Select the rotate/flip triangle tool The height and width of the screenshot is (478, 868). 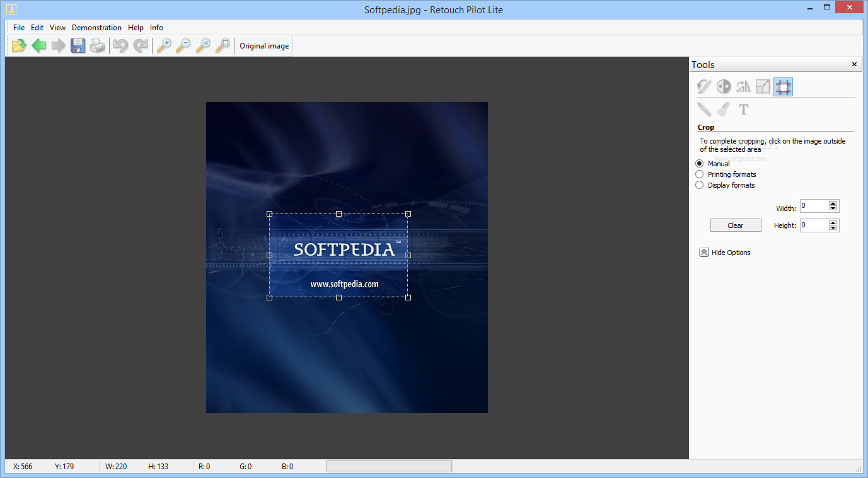[x=743, y=87]
